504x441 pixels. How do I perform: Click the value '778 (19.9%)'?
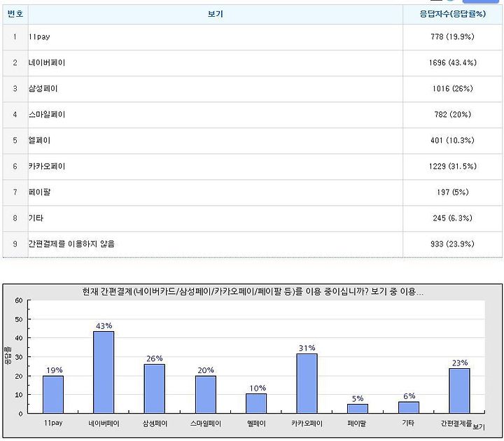[x=452, y=37]
